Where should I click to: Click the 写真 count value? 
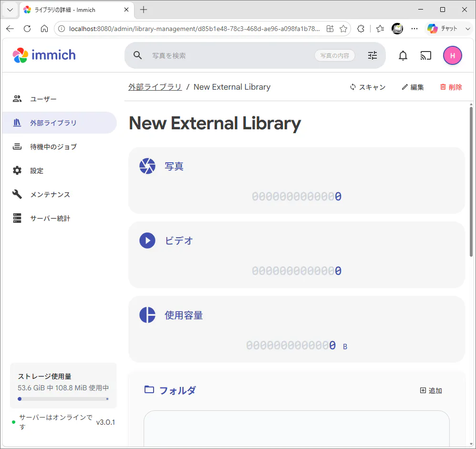click(297, 196)
